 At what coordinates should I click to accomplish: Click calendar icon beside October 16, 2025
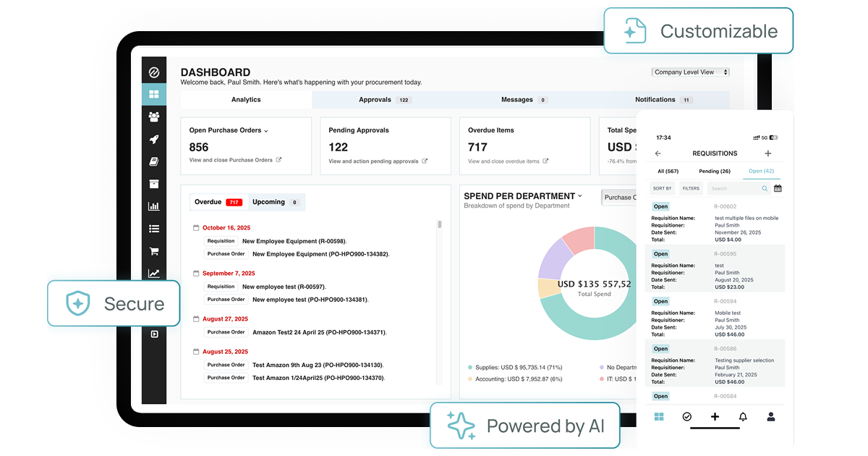click(196, 227)
